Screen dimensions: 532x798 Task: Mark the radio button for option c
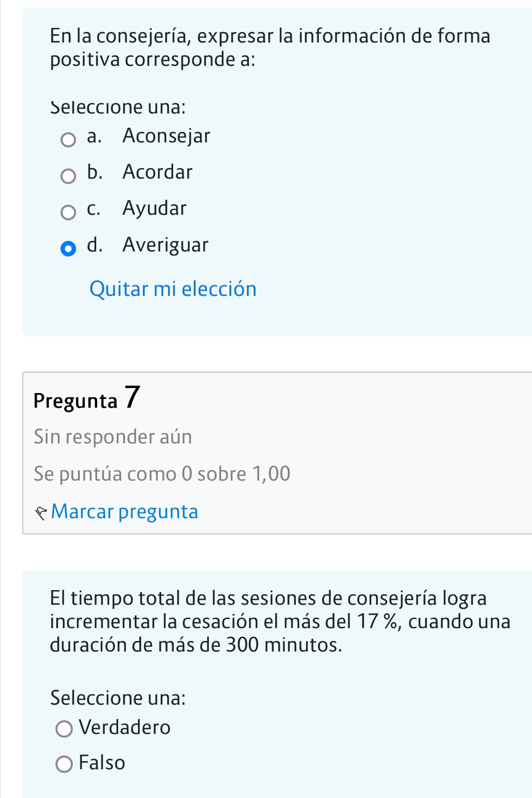coord(68,212)
